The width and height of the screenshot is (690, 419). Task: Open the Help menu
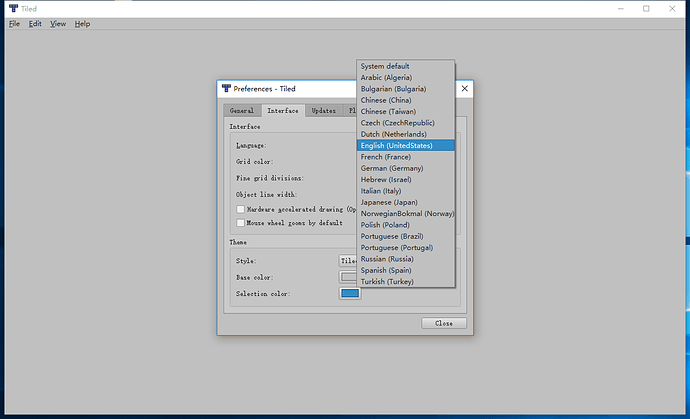click(82, 24)
